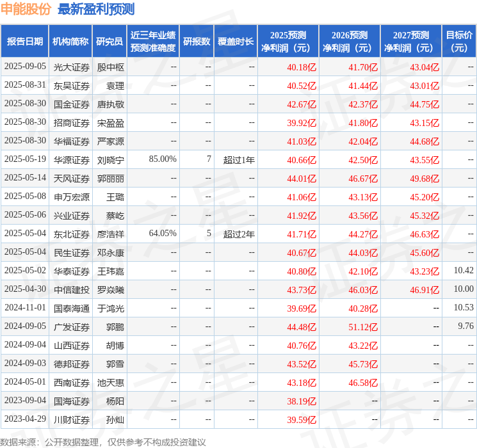Select the 机构简称 column header
This screenshot has width=477, height=448.
pos(70,42)
